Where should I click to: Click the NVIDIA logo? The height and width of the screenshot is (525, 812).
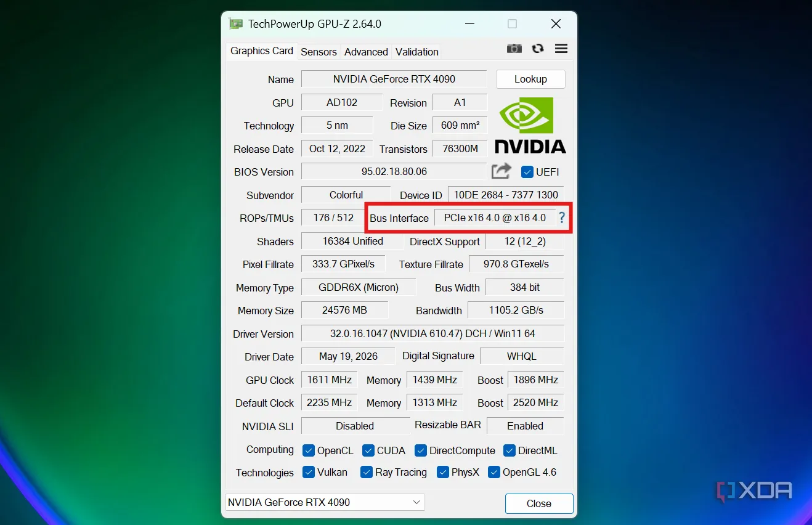(x=530, y=125)
